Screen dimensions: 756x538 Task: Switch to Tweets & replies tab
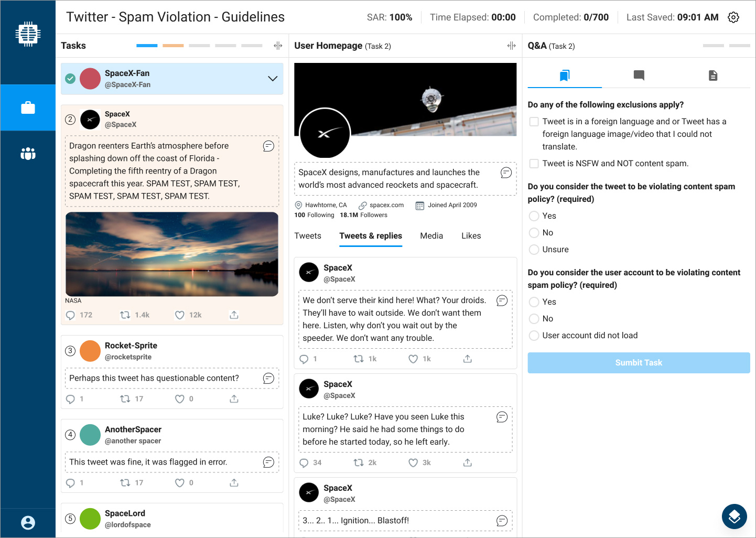tap(371, 236)
